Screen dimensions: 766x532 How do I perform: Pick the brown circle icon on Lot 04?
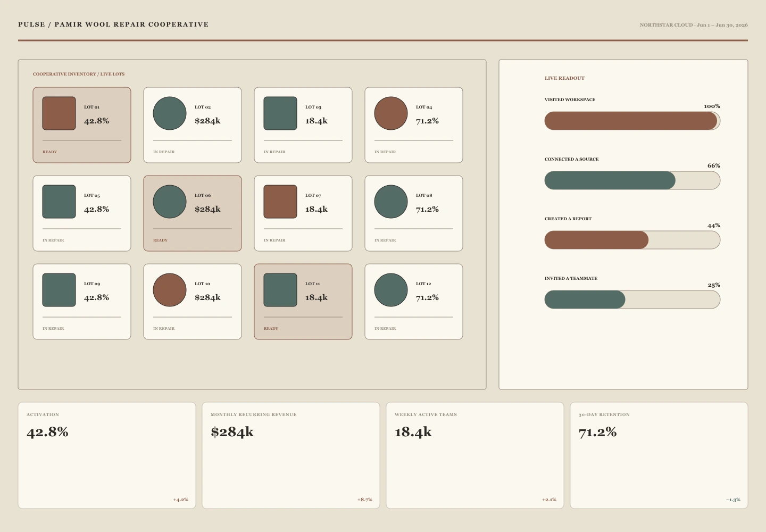click(x=391, y=113)
